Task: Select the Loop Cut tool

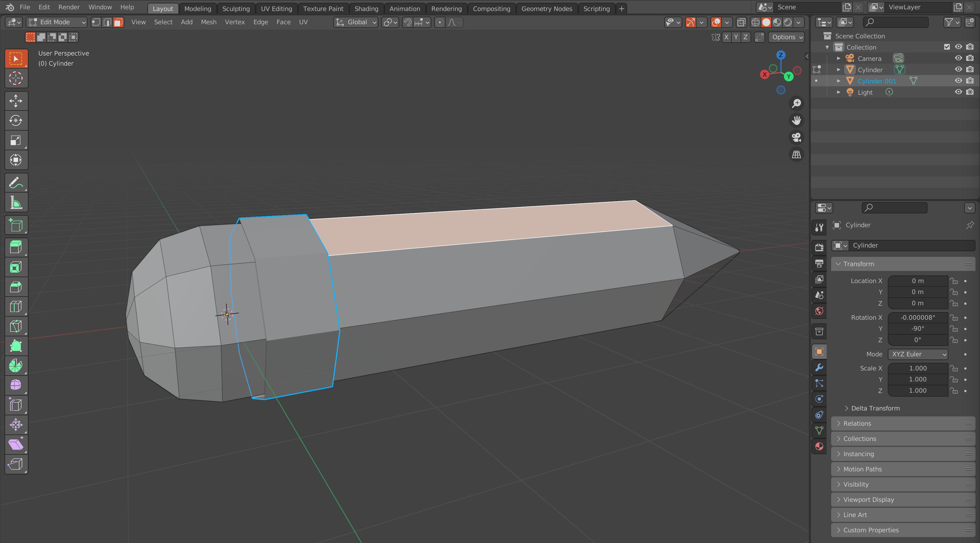Action: coord(16,306)
